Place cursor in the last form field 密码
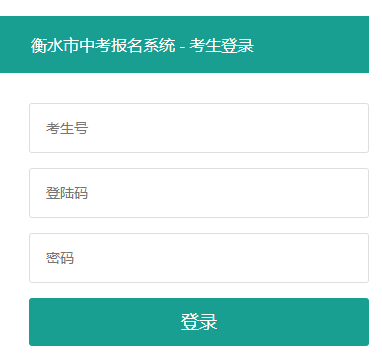Screen dimensions: 382x364 coord(199,258)
